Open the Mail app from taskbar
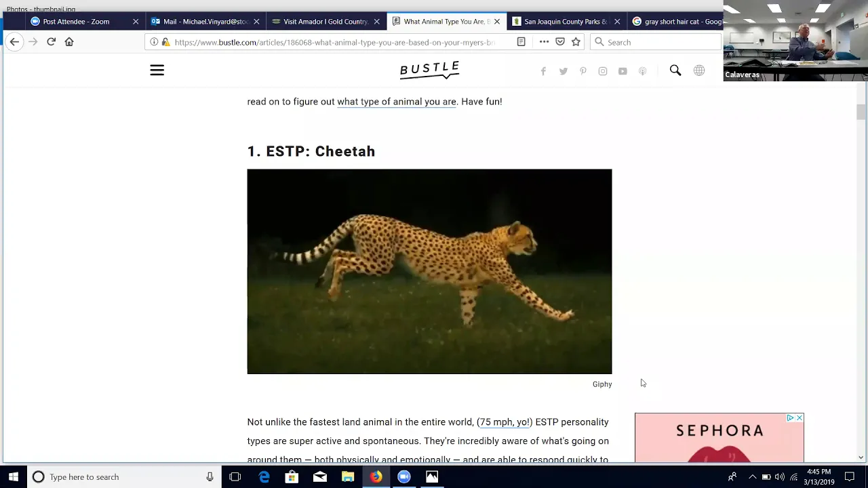The width and height of the screenshot is (868, 488). click(x=319, y=477)
